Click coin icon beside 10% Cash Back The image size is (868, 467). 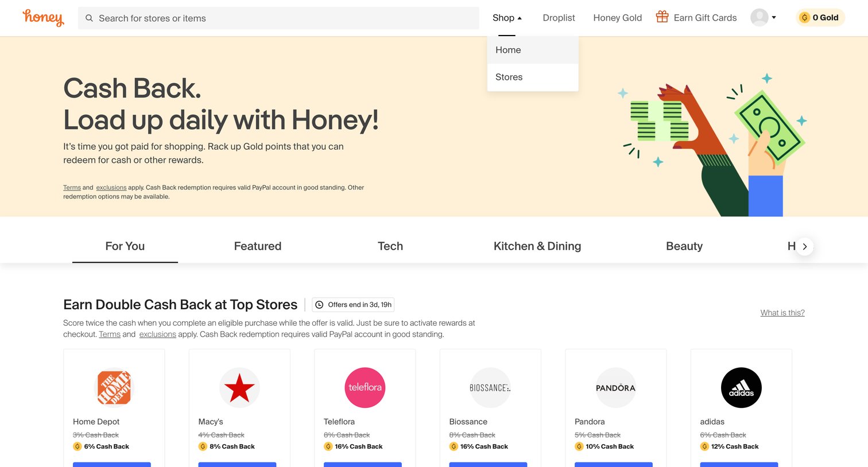[x=579, y=446]
